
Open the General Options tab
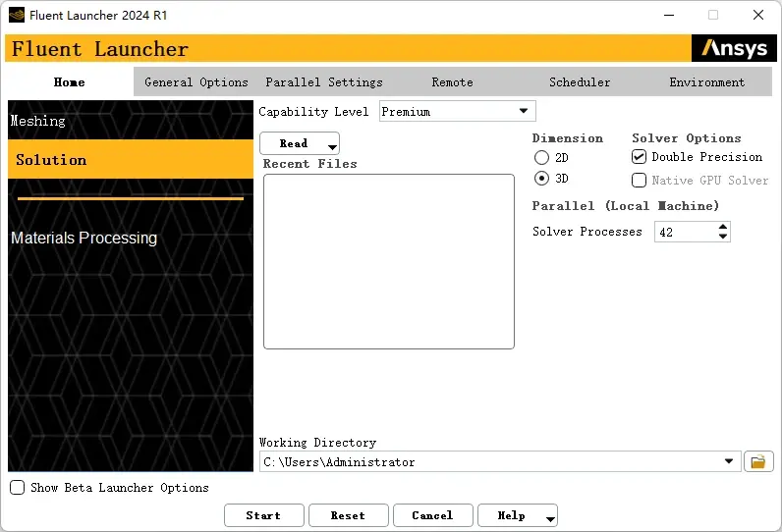[196, 82]
